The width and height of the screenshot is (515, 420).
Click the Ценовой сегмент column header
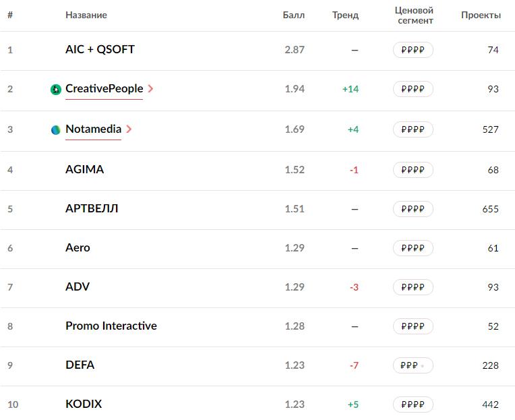414,16
